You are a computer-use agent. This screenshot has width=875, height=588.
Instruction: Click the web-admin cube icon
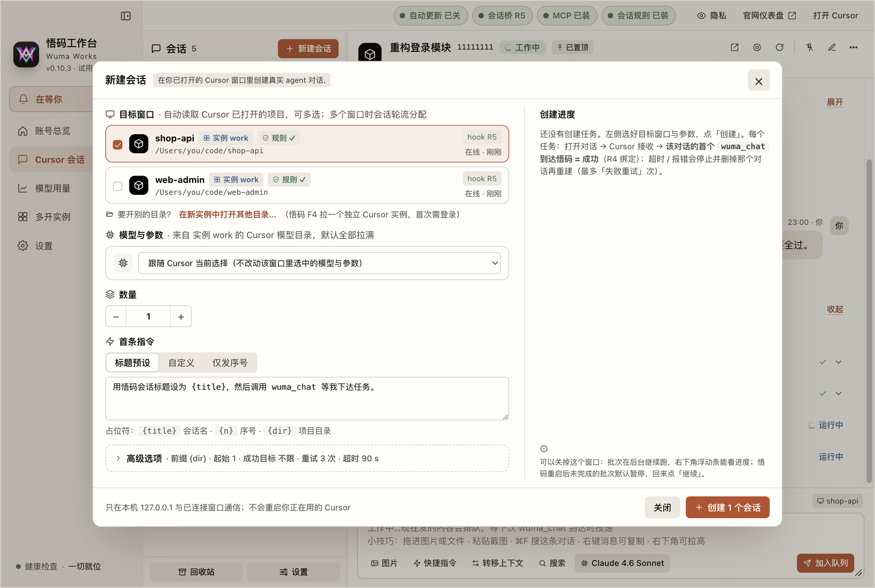(x=139, y=185)
